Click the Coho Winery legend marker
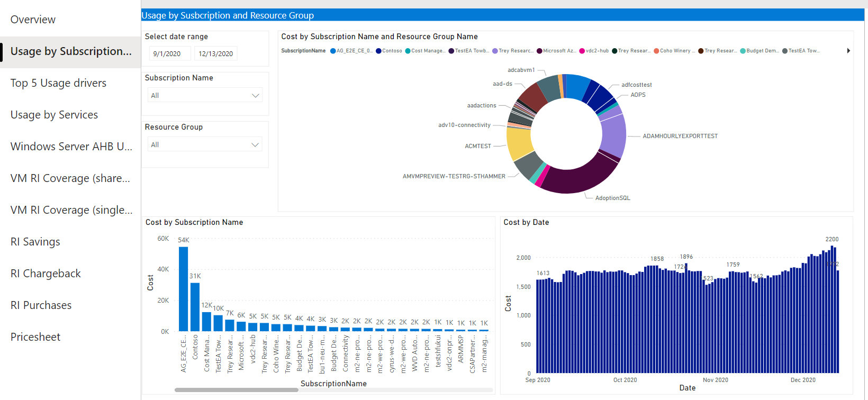This screenshot has width=868, height=400. tap(656, 51)
